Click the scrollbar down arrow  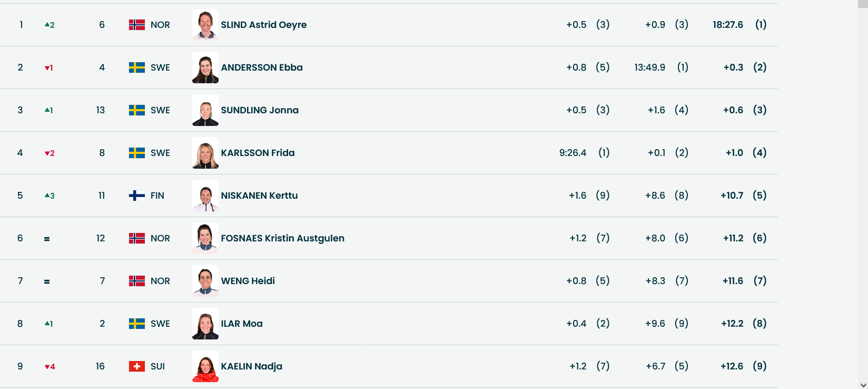coord(863,385)
